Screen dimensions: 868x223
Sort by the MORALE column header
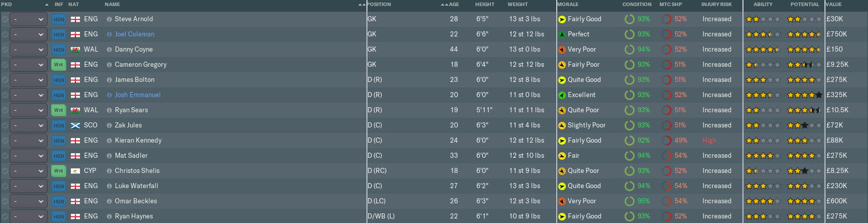coord(568,5)
